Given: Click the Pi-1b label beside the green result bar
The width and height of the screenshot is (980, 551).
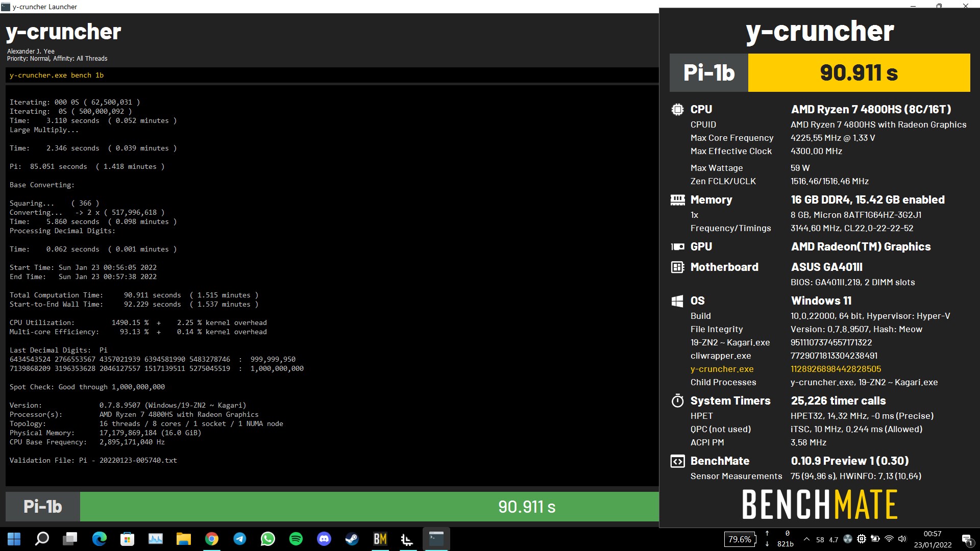Looking at the screenshot, I should [x=43, y=507].
